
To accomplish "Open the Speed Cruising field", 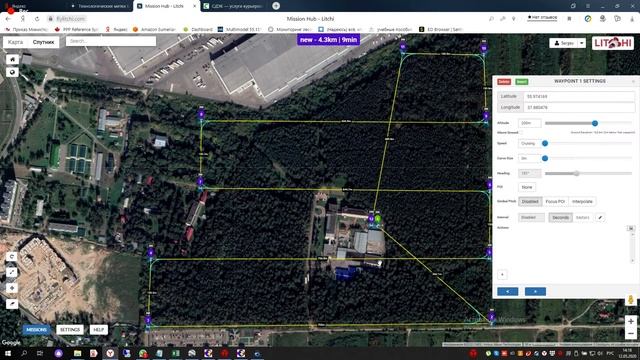I will coord(529,144).
